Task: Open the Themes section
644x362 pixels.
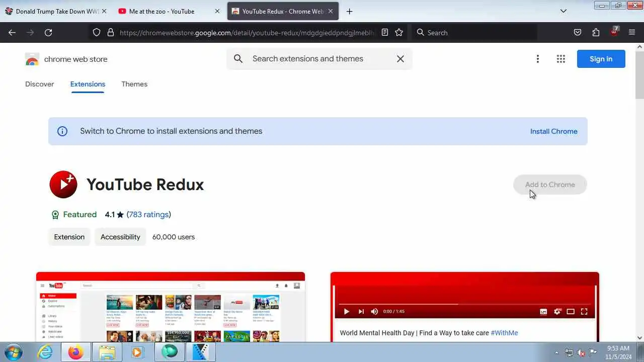Action: [x=134, y=84]
